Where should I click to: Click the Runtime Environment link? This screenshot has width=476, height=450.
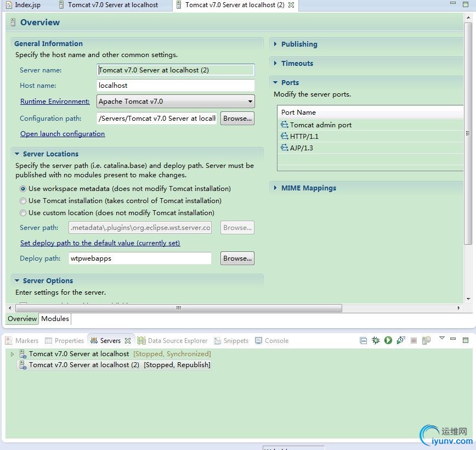point(55,101)
